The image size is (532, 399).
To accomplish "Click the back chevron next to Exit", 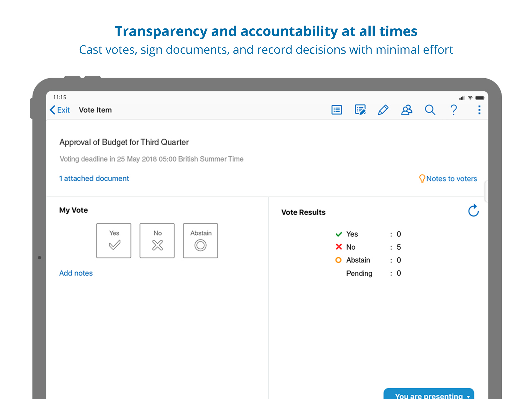I will (53, 110).
